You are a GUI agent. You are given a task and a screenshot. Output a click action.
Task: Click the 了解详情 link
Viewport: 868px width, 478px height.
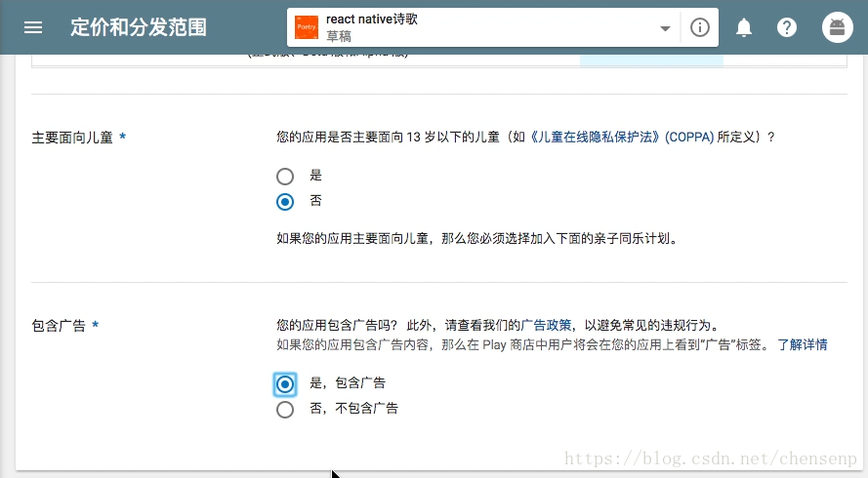click(803, 344)
